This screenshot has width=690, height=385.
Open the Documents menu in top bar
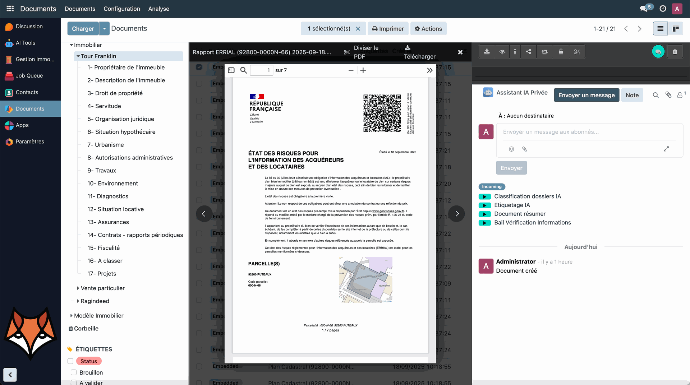tap(80, 9)
